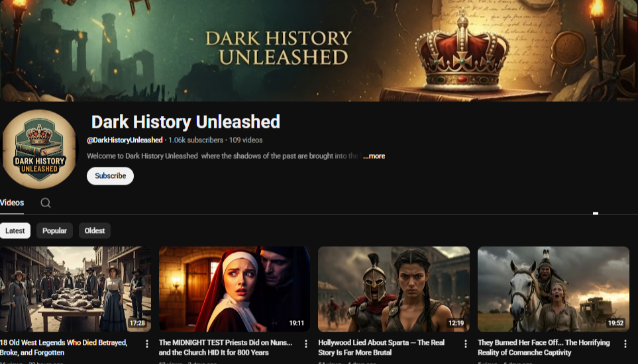Image resolution: width=638 pixels, height=364 pixels.
Task: Switch to the Videos tab
Action: tap(12, 203)
